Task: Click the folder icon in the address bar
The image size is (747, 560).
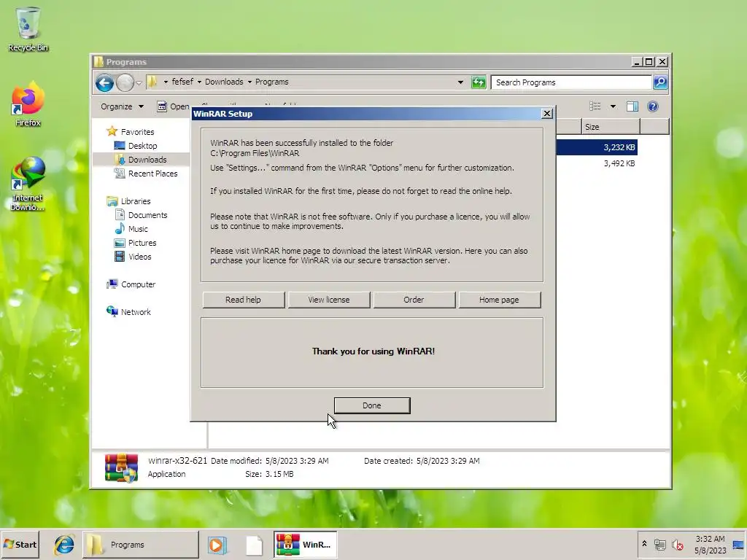Action: [152, 82]
